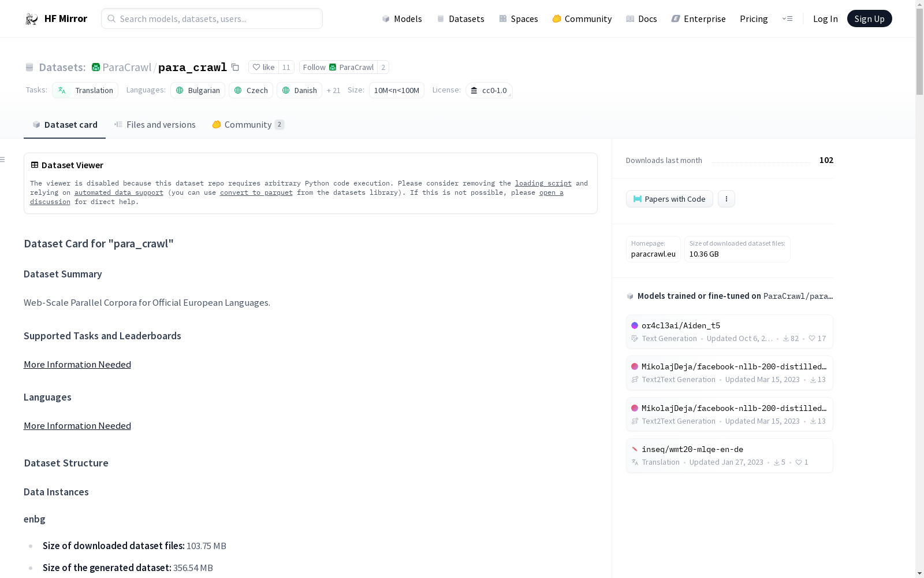Screen dimensions: 924x578
Task: Go to Enterprise page
Action: click(x=699, y=18)
